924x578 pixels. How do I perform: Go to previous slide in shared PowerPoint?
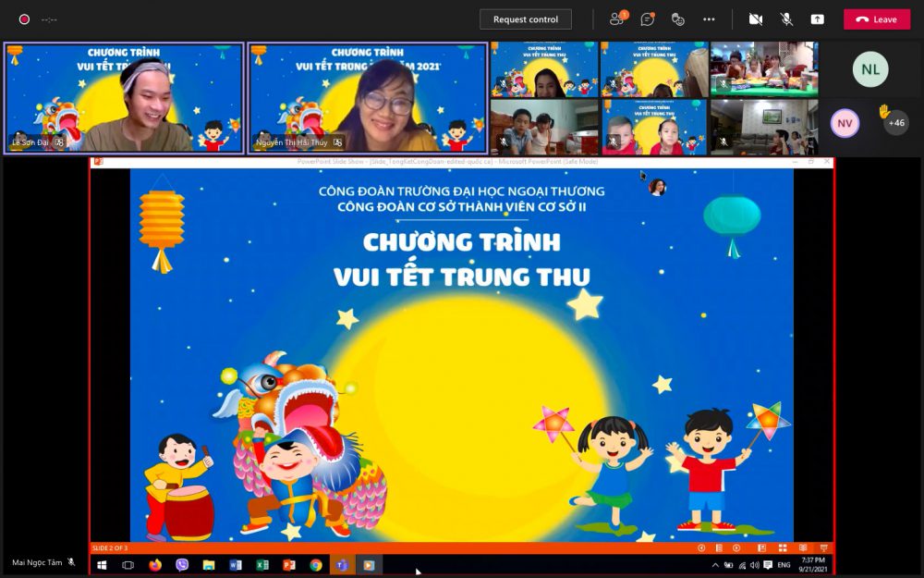[x=701, y=547]
